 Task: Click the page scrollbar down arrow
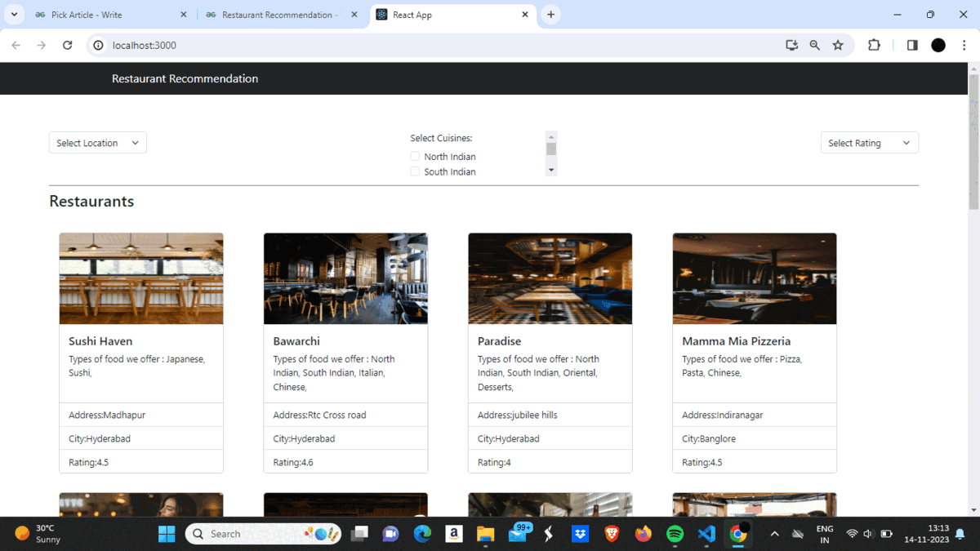click(973, 510)
